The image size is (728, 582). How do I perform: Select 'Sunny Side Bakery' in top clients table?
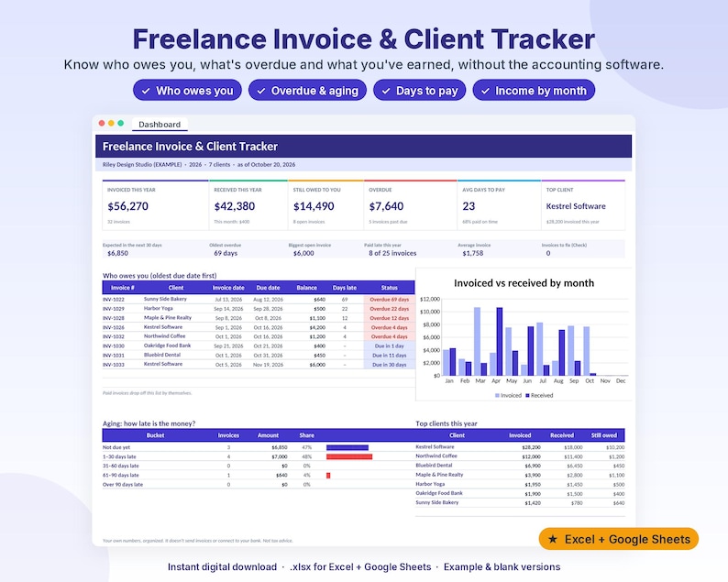pyautogui.click(x=437, y=502)
